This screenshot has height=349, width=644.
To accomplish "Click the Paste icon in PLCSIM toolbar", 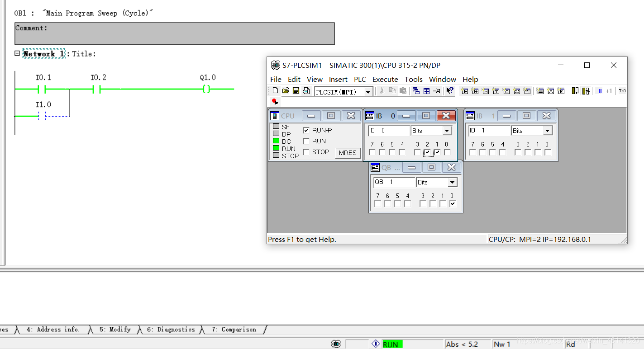I will coord(403,91).
